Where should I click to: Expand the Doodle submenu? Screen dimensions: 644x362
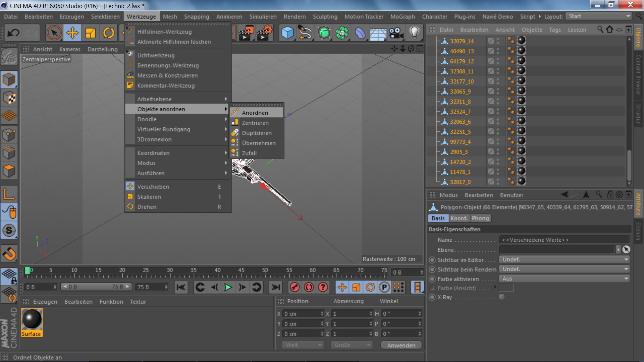click(x=178, y=119)
